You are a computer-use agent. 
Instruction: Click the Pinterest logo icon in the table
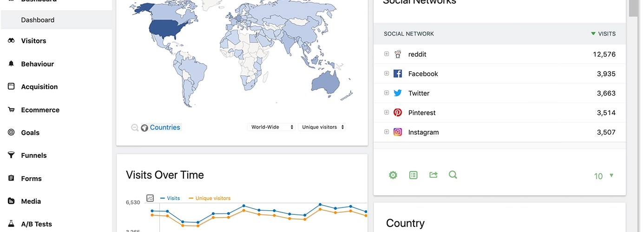tap(398, 113)
